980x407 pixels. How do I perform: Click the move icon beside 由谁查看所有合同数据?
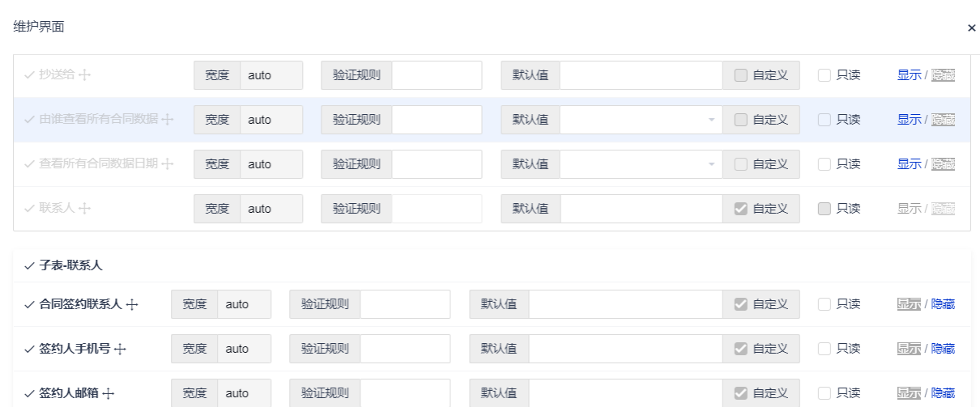point(168,120)
